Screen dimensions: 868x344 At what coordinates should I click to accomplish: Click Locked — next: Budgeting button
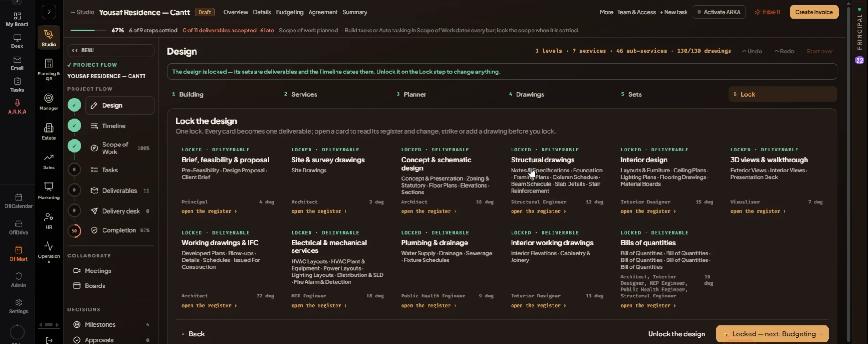pyautogui.click(x=772, y=334)
